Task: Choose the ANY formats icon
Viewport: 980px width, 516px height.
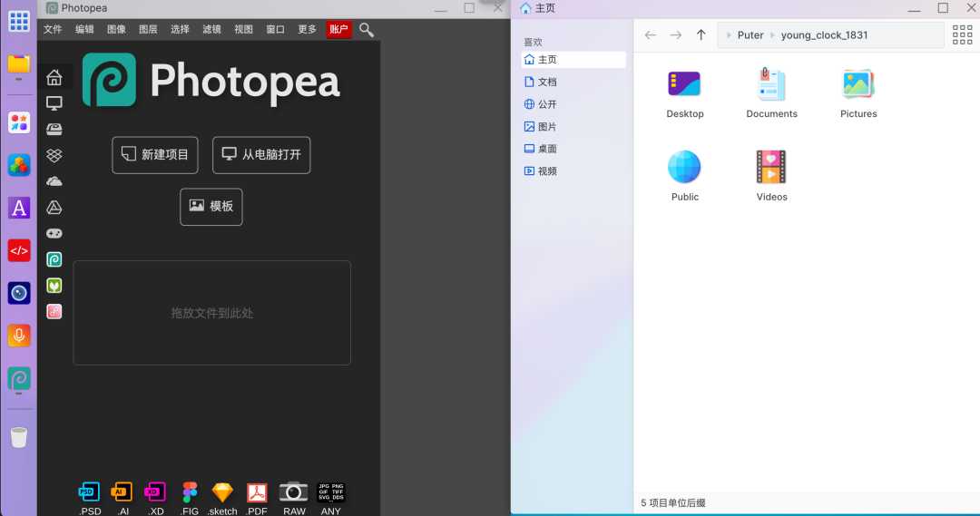Action: point(330,499)
